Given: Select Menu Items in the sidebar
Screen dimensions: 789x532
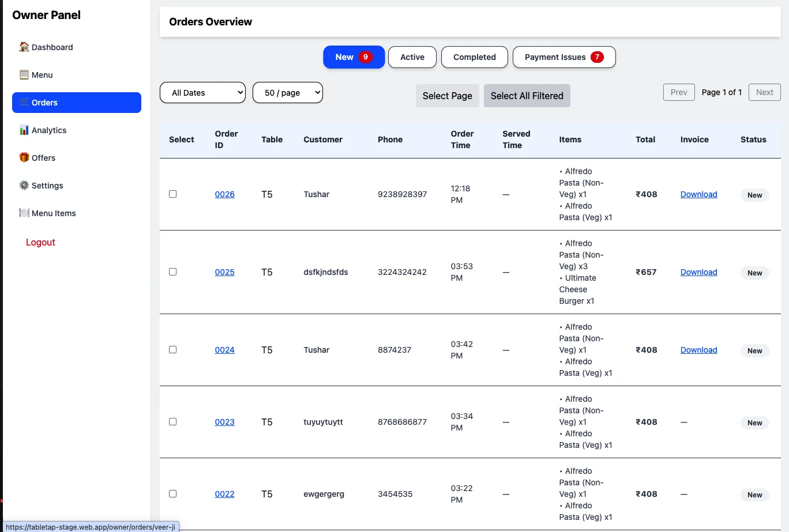Looking at the screenshot, I should tap(24, 213).
